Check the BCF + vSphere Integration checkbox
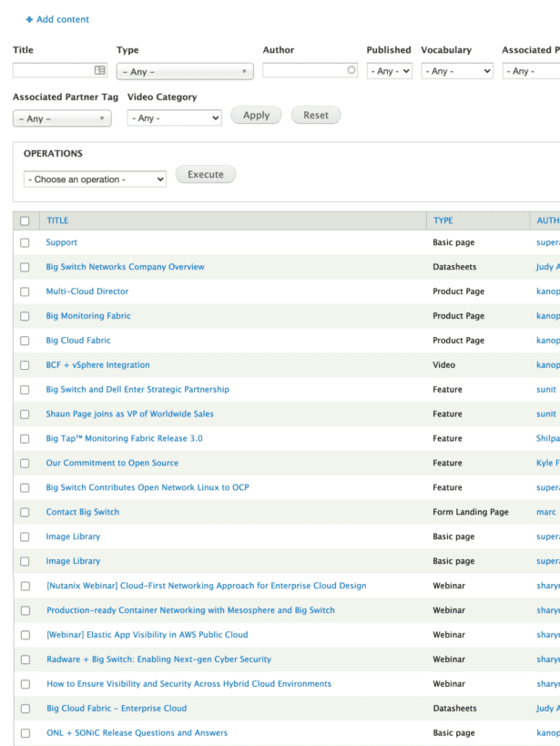This screenshot has height=746, width=560. pos(25,365)
